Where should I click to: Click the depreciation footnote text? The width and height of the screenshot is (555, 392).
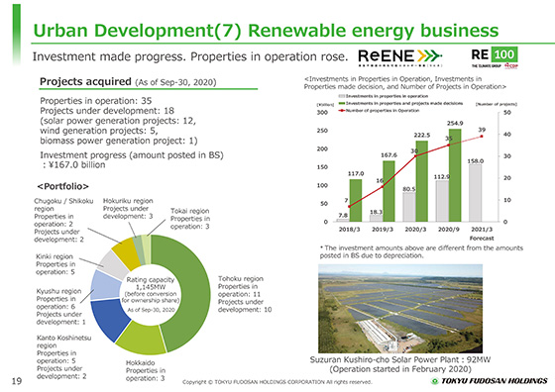point(421,251)
